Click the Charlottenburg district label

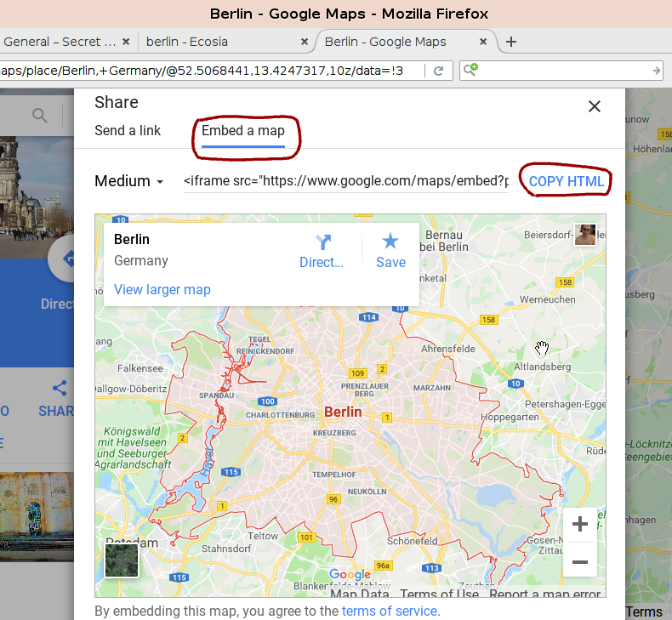pyautogui.click(x=280, y=415)
